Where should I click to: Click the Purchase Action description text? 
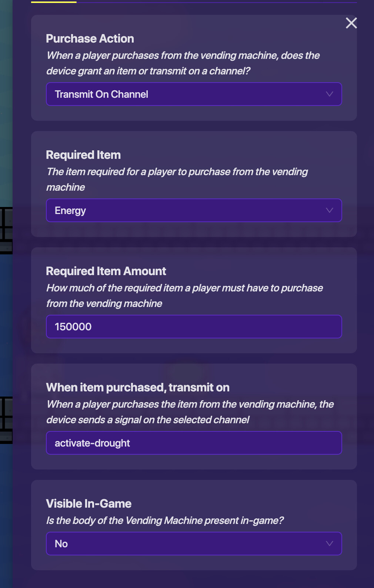[x=183, y=63]
